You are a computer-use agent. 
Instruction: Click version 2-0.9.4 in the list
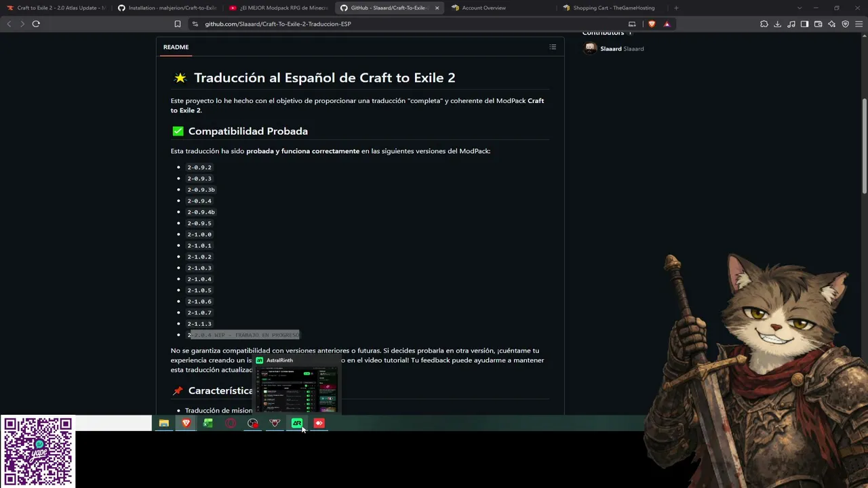(x=199, y=201)
